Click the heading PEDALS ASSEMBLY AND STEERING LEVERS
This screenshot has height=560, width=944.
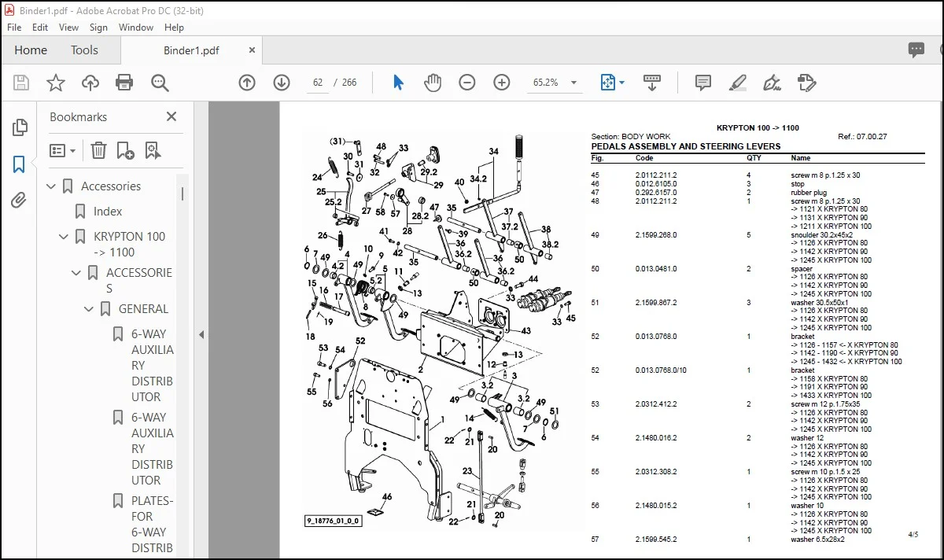[x=686, y=146]
